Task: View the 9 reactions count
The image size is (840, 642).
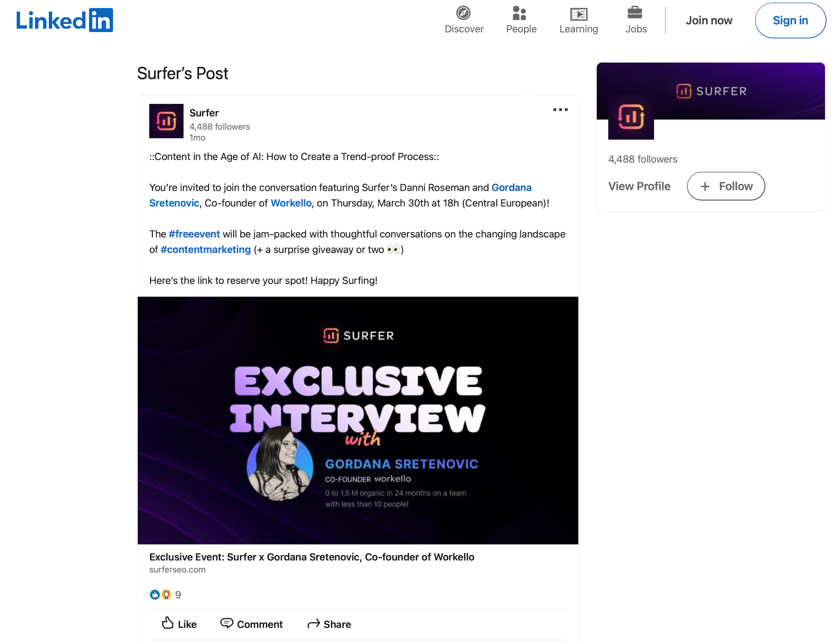Action: (x=178, y=595)
